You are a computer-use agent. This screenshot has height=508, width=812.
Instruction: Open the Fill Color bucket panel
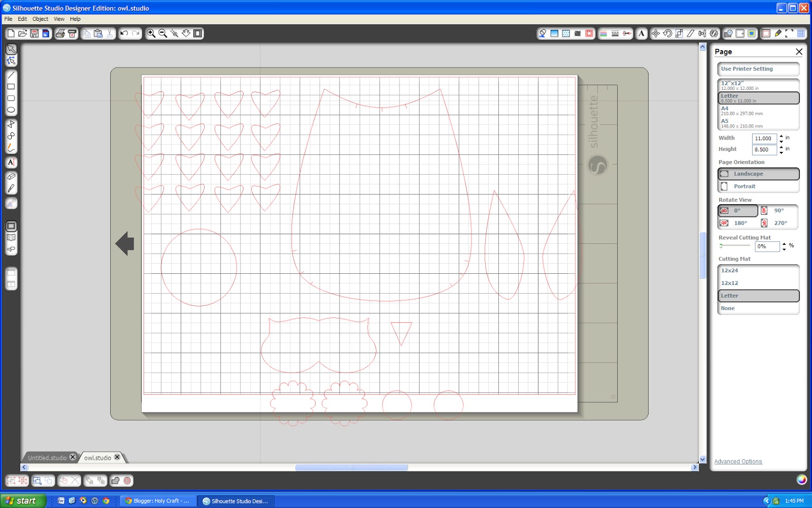click(x=543, y=34)
